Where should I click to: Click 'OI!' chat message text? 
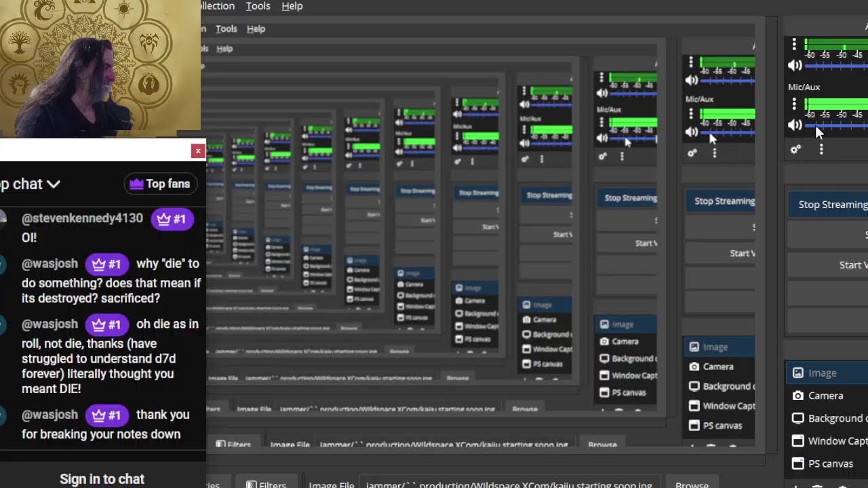[29, 238]
